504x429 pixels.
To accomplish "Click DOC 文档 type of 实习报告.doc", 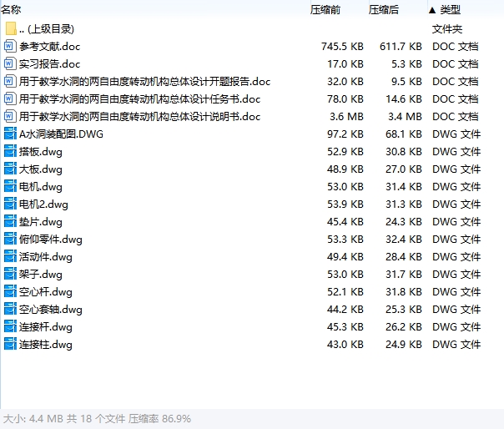I will point(456,64).
